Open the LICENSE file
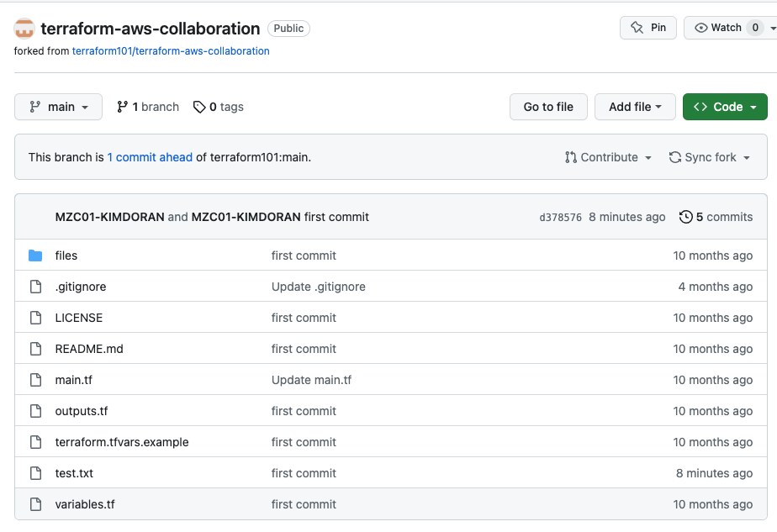Image resolution: width=777 pixels, height=532 pixels. (x=79, y=318)
